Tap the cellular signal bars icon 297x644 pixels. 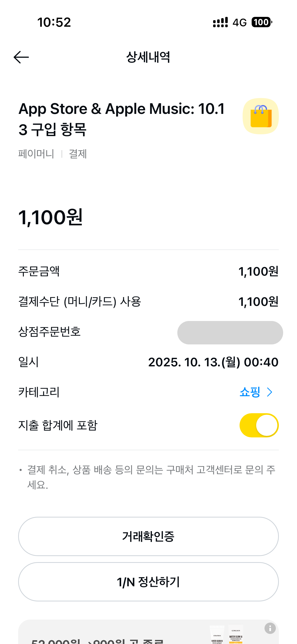click(220, 22)
